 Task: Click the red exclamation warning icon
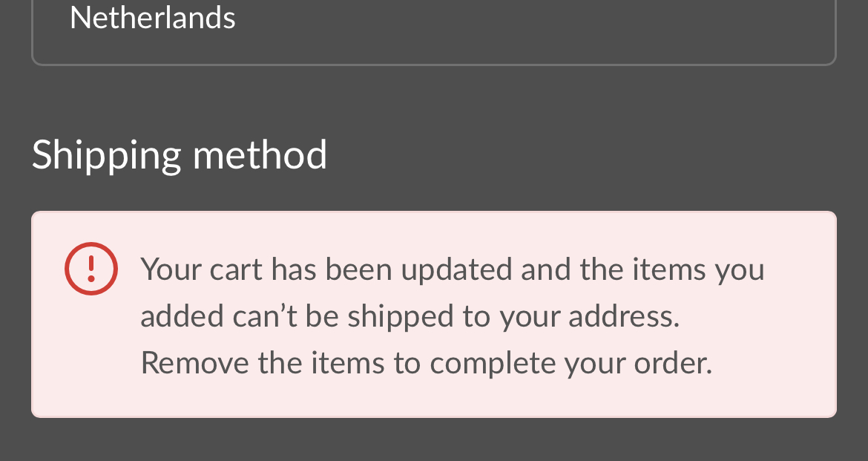91,268
